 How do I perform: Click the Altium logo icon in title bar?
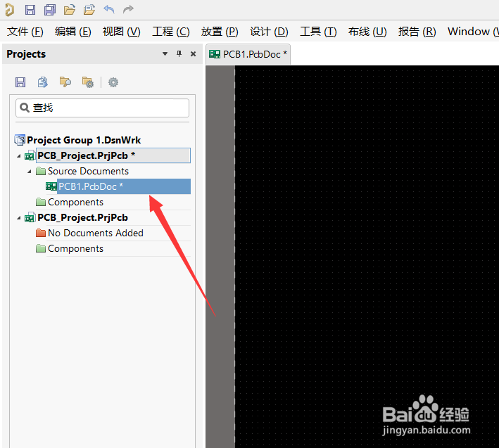tap(10, 10)
